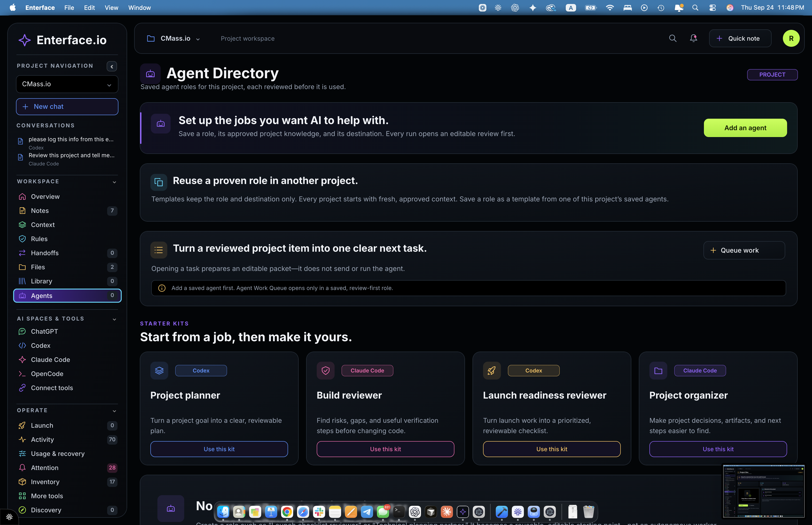The height and width of the screenshot is (525, 812).
Task: Open Files in the sidebar
Action: (67, 267)
